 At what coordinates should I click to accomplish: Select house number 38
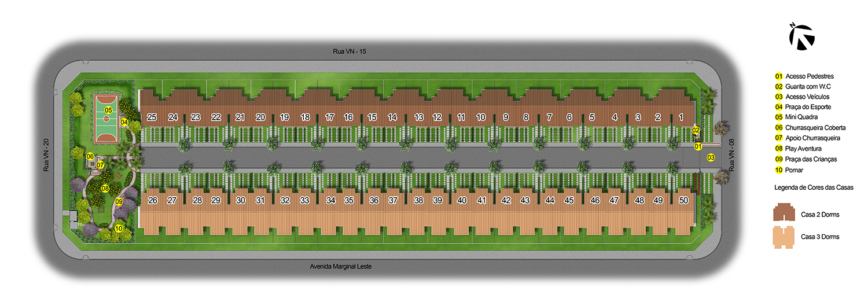tap(419, 201)
